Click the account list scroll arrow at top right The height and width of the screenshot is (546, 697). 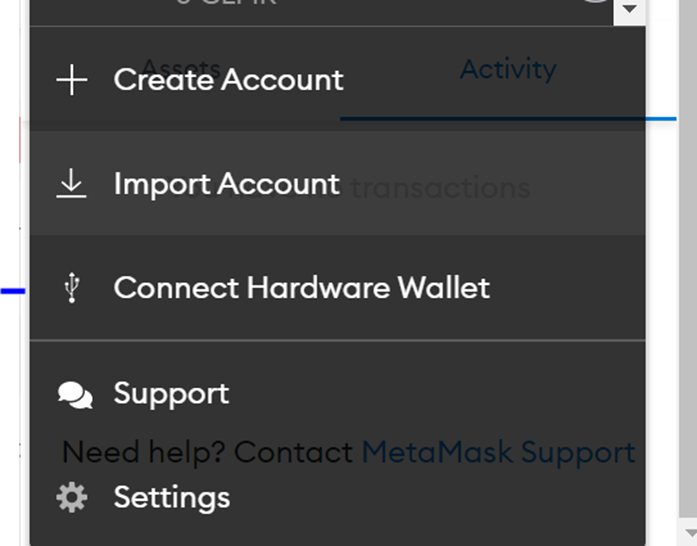(x=629, y=9)
